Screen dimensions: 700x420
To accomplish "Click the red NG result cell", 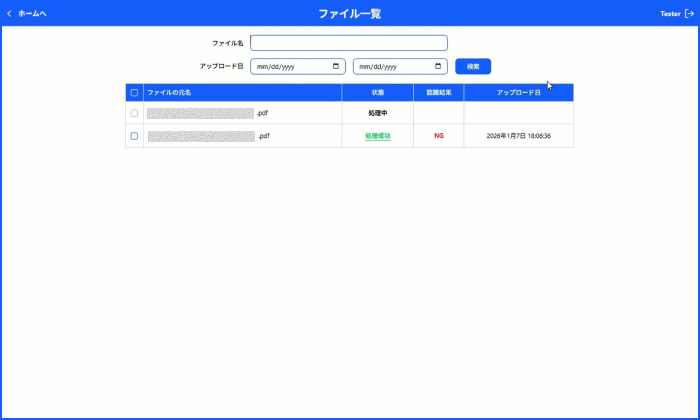I will [439, 136].
